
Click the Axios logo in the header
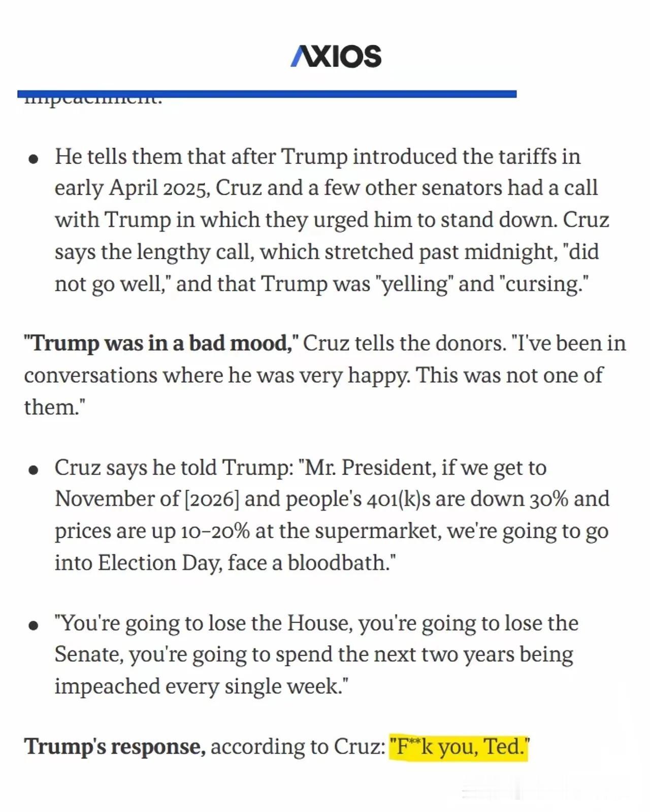click(336, 56)
